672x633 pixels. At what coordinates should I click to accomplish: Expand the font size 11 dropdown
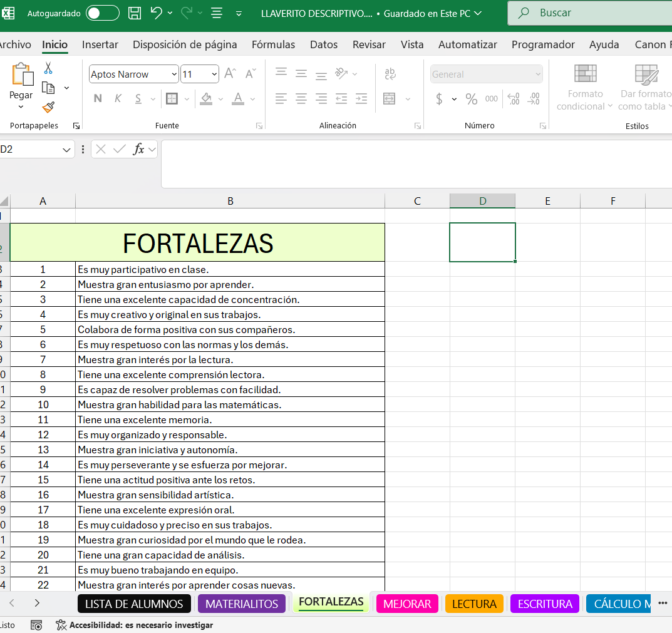(215, 75)
